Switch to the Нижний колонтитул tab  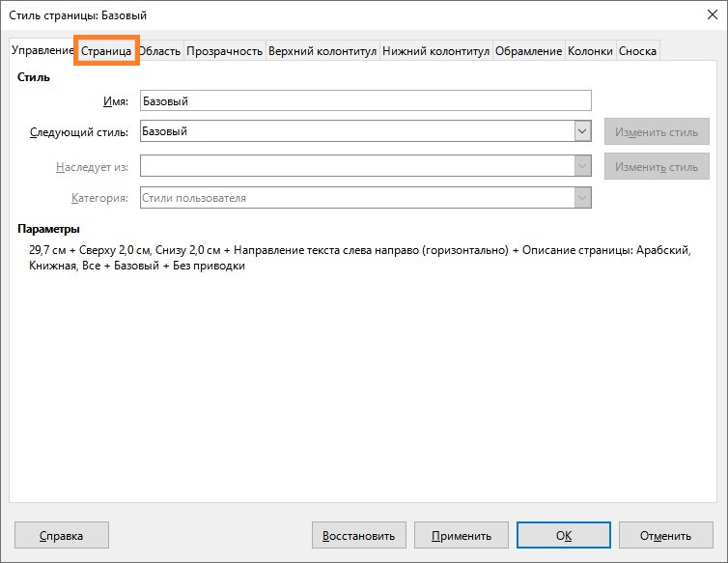pyautogui.click(x=436, y=51)
